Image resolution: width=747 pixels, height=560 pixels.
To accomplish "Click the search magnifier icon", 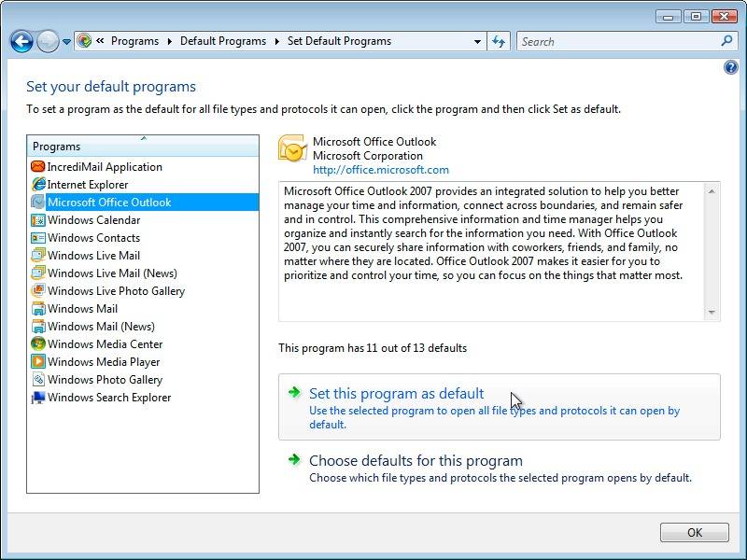I will point(726,41).
